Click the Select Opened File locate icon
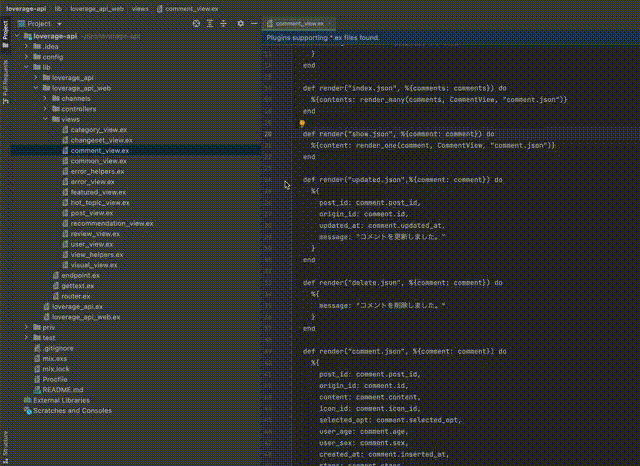This screenshot has height=466, width=640. click(x=196, y=24)
